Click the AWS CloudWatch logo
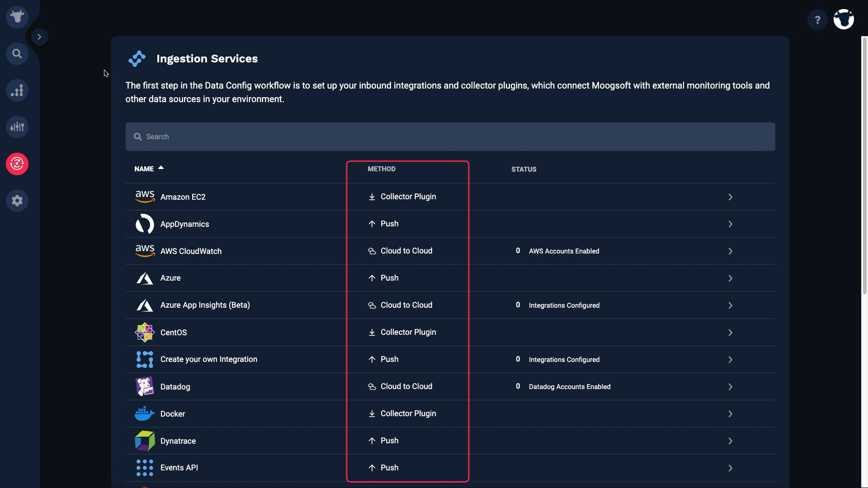868x488 pixels. tap(145, 251)
